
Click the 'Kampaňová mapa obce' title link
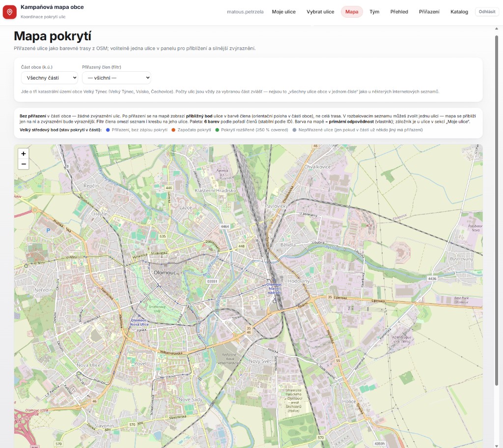pyautogui.click(x=52, y=7)
